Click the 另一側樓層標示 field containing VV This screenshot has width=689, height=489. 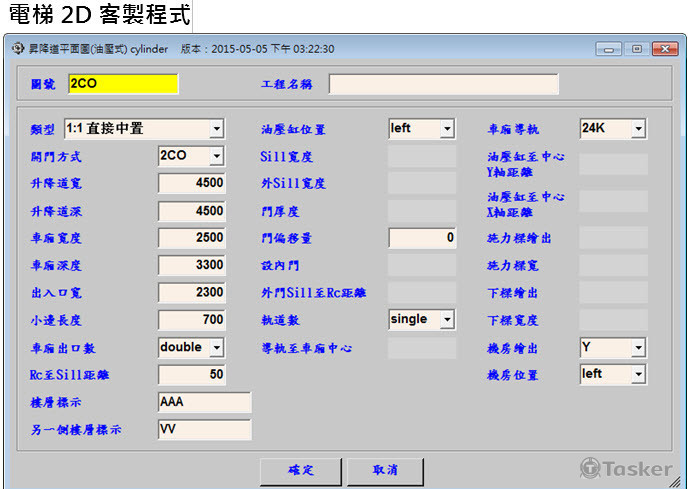(x=205, y=429)
